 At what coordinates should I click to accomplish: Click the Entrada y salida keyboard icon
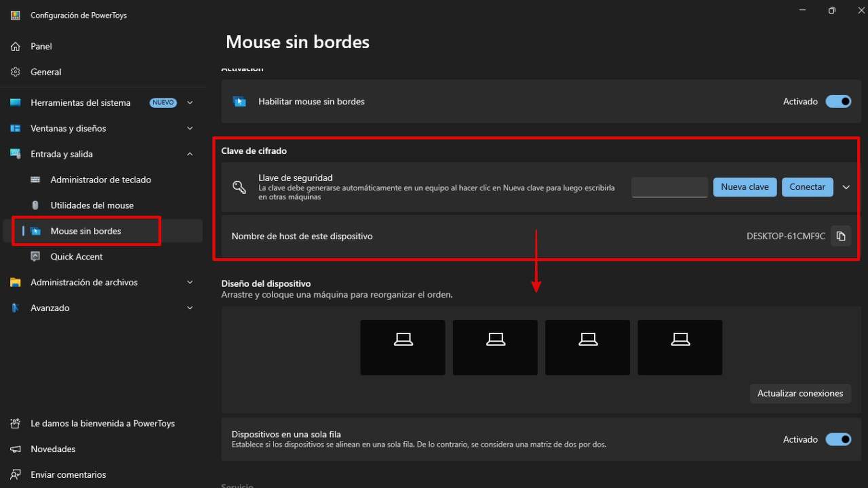[x=15, y=154]
